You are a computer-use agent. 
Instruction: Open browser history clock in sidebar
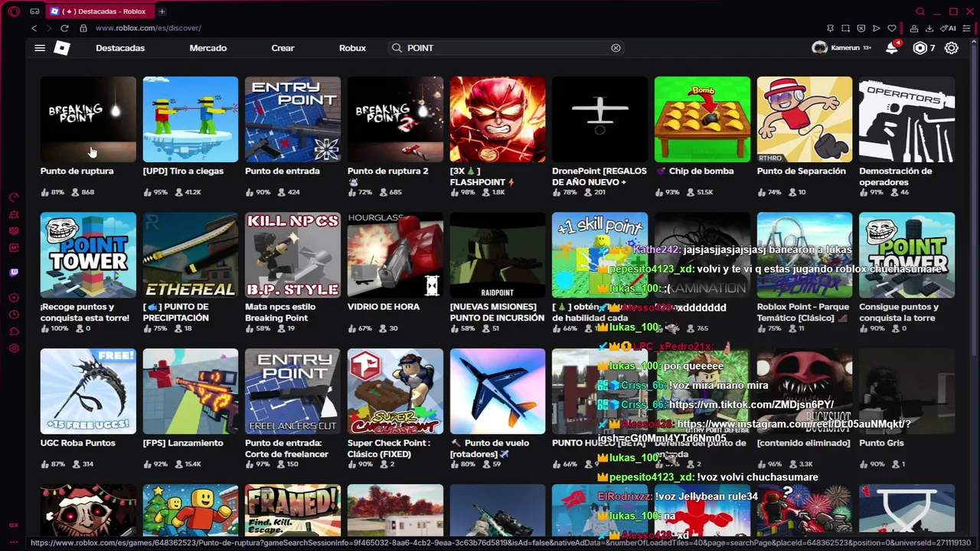[x=14, y=315]
